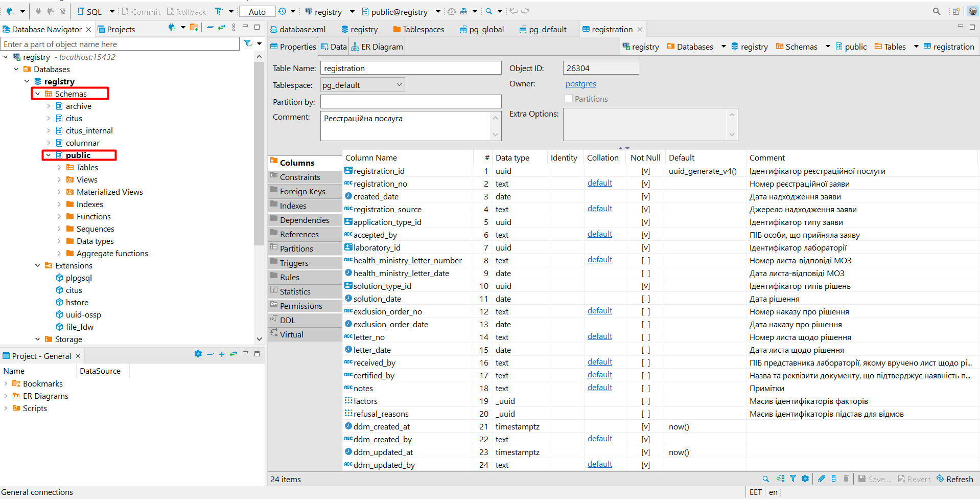Open the dashboard gauge icon in toolbar
The image size is (980, 499).
click(452, 11)
